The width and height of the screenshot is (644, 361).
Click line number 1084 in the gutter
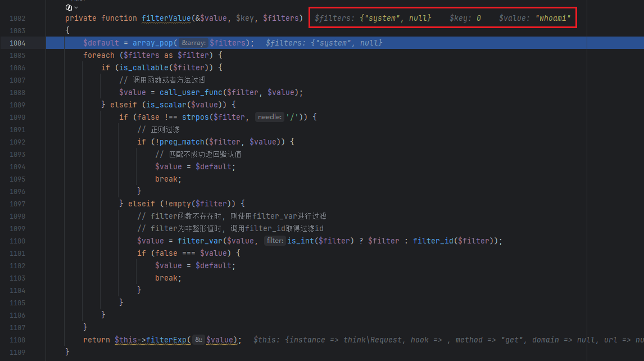point(17,43)
